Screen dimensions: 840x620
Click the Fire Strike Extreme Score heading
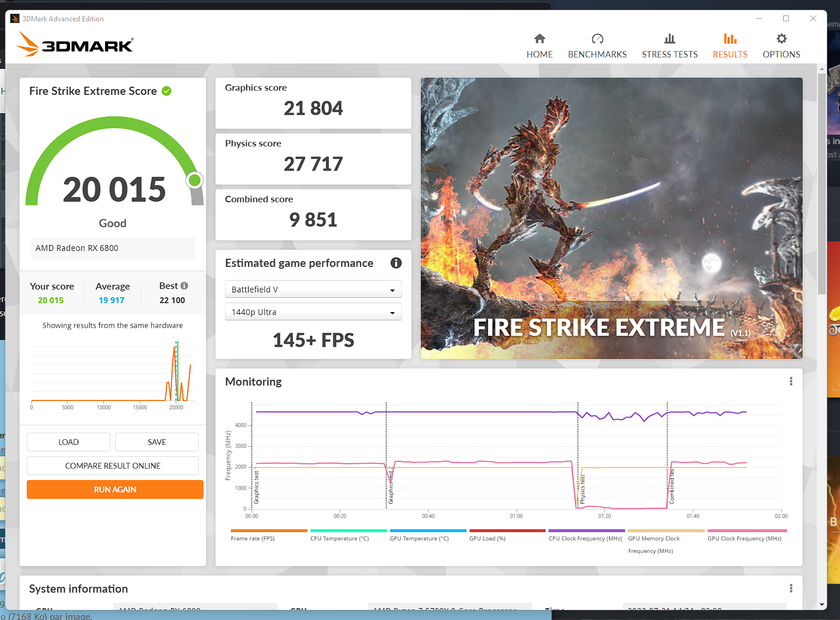(x=93, y=91)
